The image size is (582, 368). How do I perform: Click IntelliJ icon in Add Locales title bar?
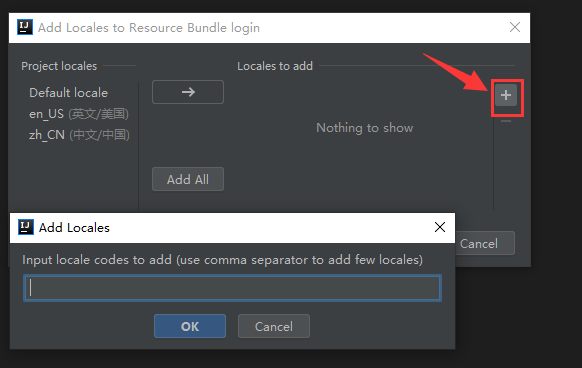(26, 227)
